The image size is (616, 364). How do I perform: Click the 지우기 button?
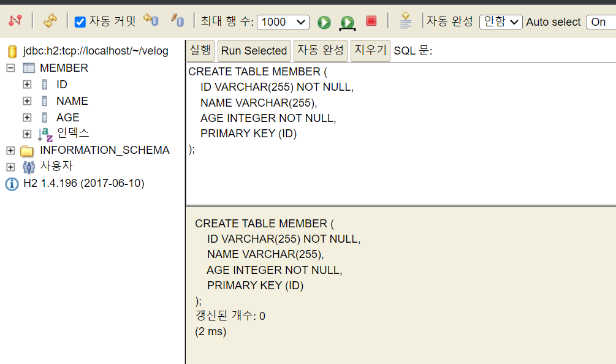click(370, 50)
